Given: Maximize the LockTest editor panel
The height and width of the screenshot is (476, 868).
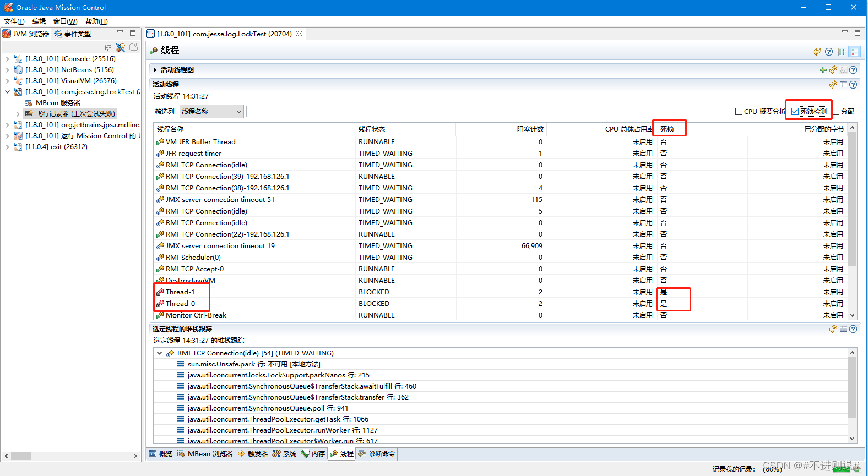Looking at the screenshot, I should (x=858, y=33).
